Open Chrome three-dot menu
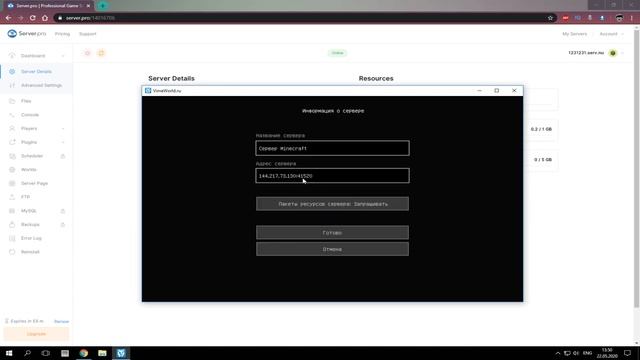 [x=631, y=18]
